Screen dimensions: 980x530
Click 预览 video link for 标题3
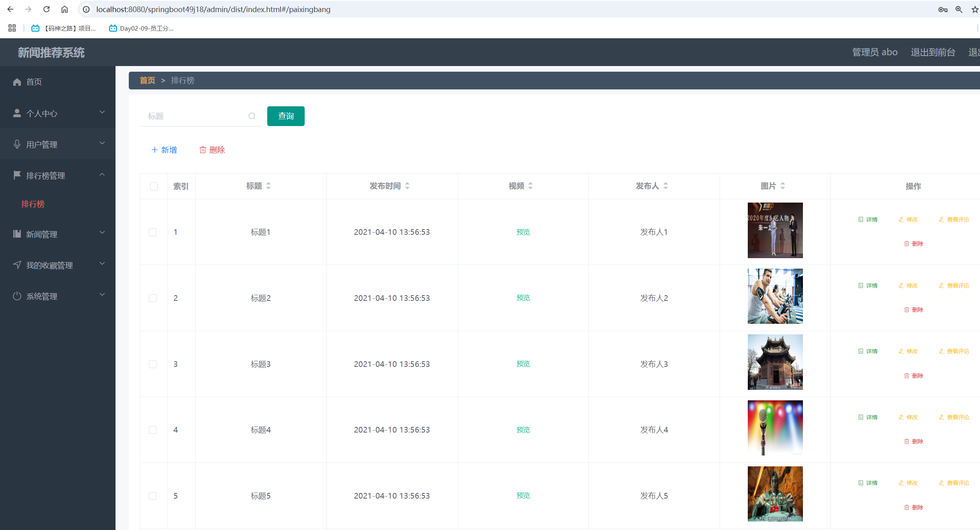coord(523,364)
